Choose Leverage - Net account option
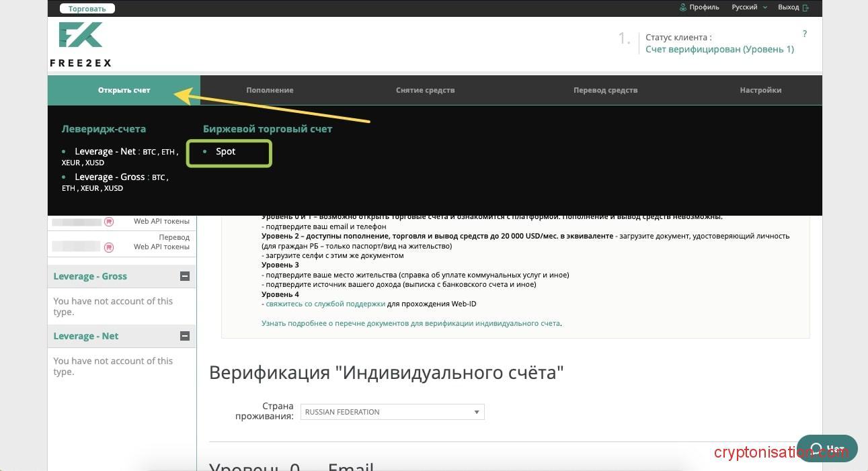This screenshot has width=868, height=471. (105, 152)
